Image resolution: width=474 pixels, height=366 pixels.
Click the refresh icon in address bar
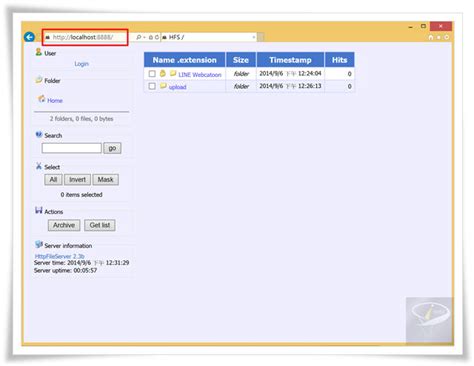click(x=156, y=37)
